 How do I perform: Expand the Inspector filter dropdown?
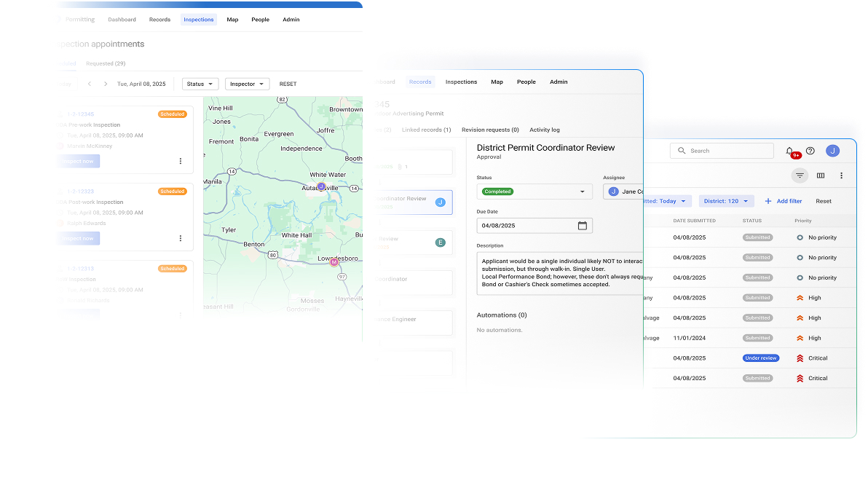[x=248, y=84]
